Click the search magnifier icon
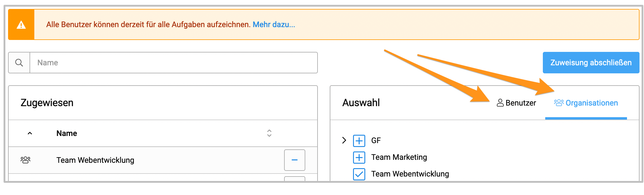This screenshot has height=195, width=644. (x=19, y=63)
